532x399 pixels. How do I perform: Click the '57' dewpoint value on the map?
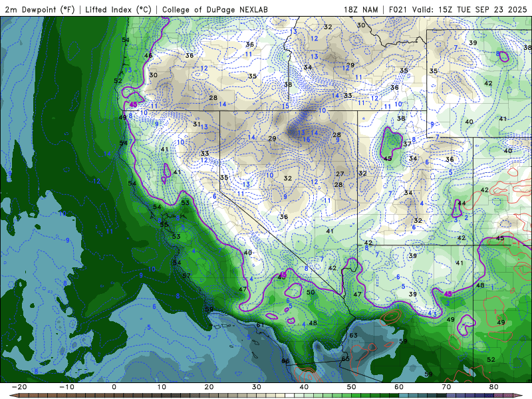pyautogui.click(x=186, y=275)
